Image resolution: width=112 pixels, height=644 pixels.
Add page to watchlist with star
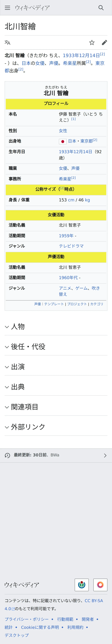[x=92, y=42]
